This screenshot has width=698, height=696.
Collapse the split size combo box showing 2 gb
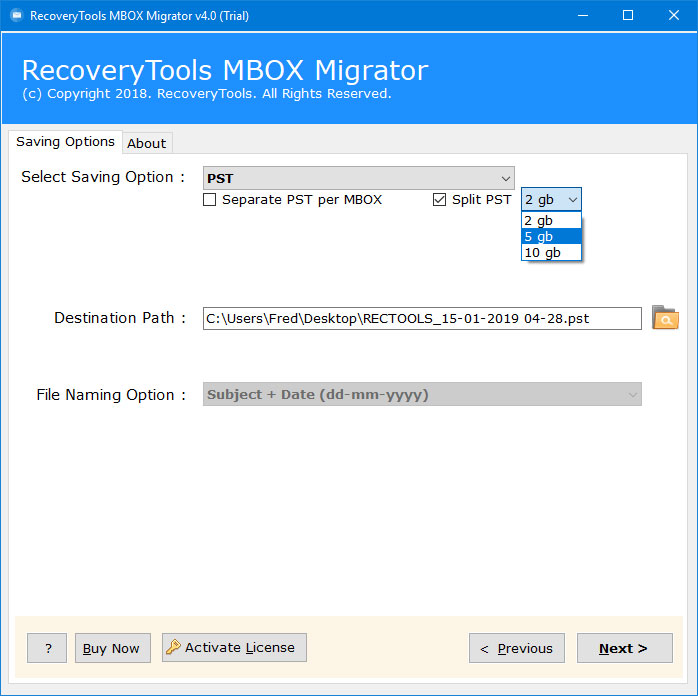pyautogui.click(x=551, y=199)
